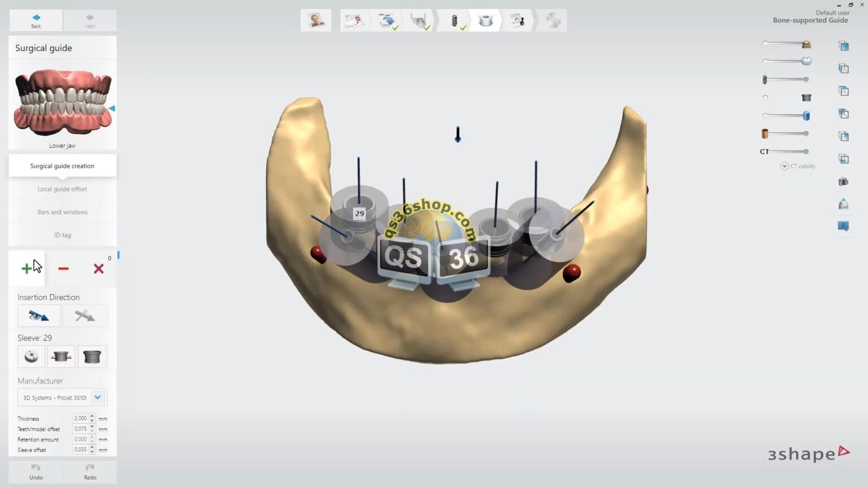This screenshot has height=488, width=868.
Task: Select the third sleeve design icon
Action: (x=92, y=356)
